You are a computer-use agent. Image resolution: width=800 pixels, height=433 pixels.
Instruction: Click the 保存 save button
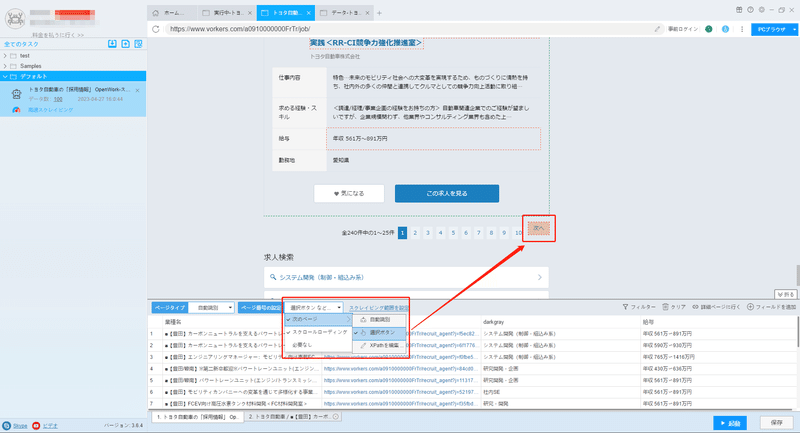click(777, 423)
